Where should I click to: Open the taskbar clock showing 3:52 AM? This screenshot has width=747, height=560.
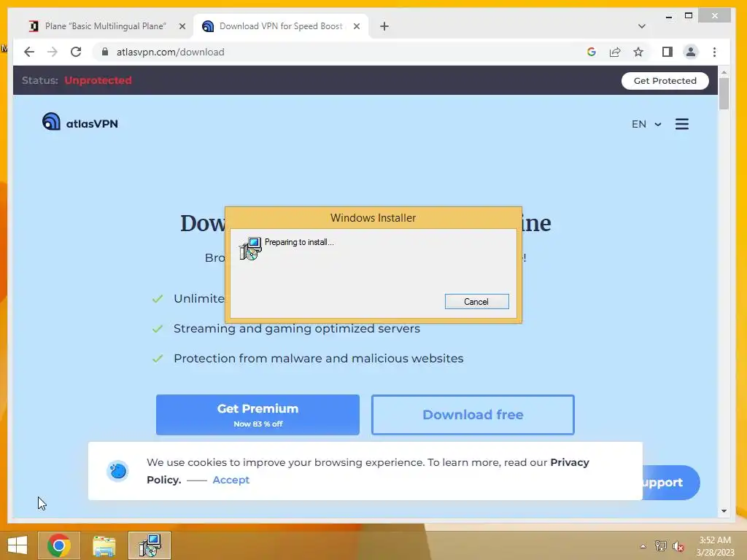[x=715, y=546]
